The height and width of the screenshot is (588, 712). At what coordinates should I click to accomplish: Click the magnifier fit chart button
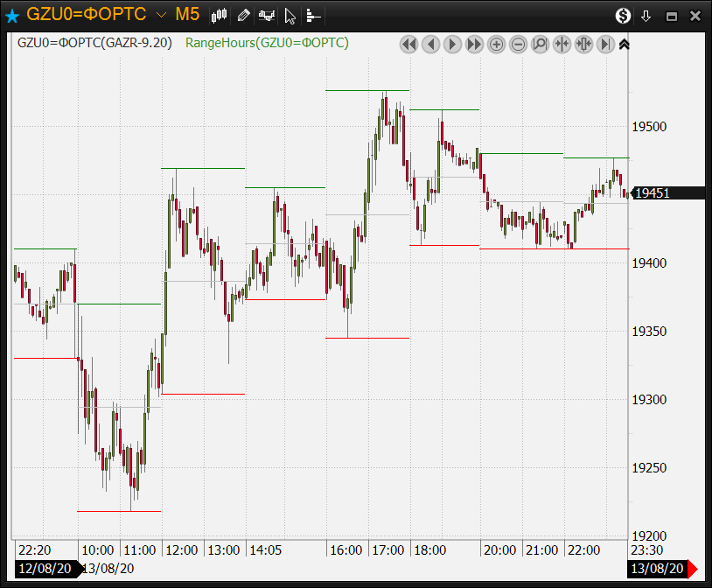pyautogui.click(x=540, y=44)
